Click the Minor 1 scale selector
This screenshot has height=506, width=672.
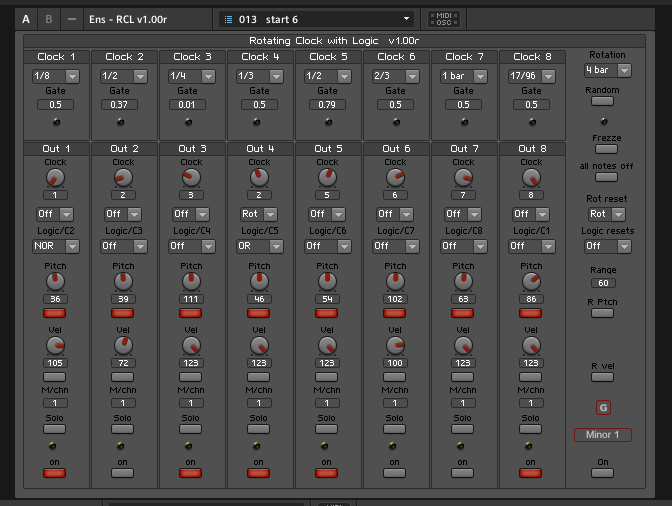pyautogui.click(x=603, y=435)
